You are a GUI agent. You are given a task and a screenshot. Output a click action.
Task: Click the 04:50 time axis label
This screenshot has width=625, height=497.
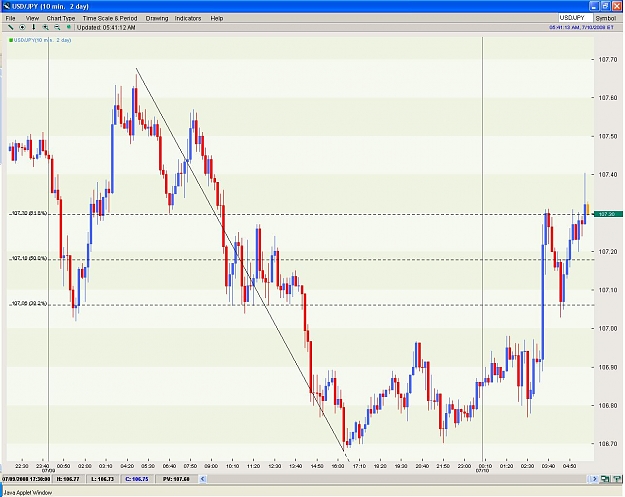click(x=569, y=466)
